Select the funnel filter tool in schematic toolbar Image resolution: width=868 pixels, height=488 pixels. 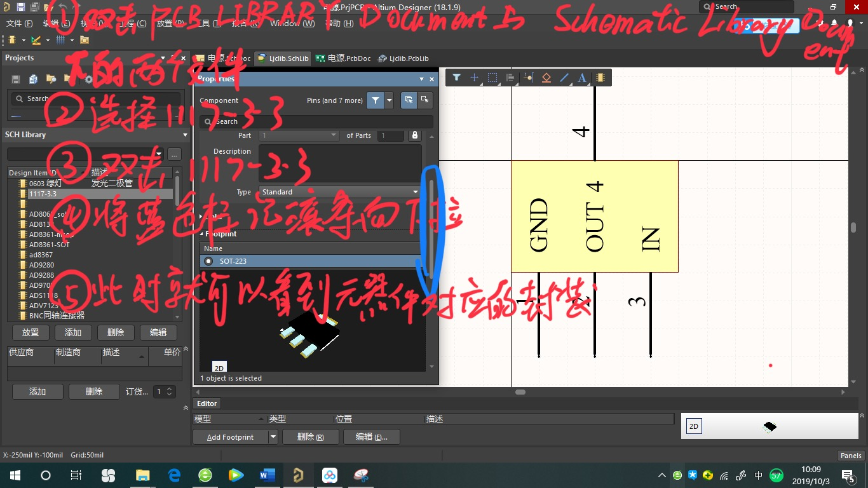point(457,78)
